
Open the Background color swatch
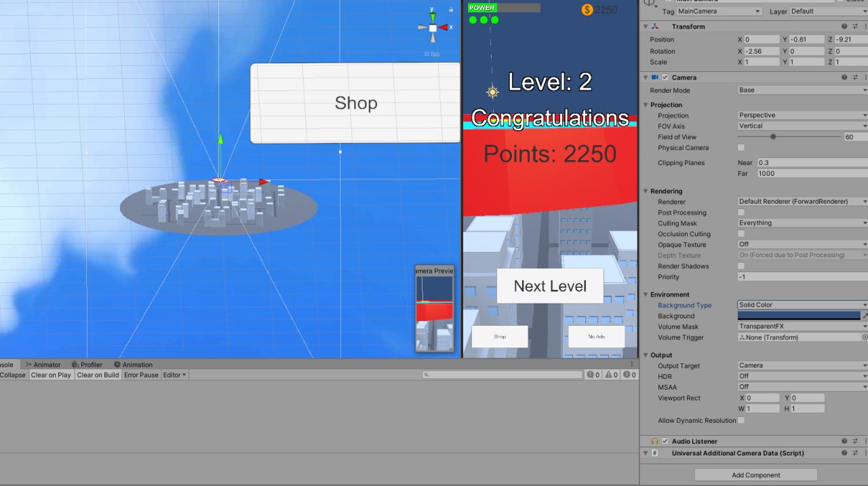[x=799, y=316]
